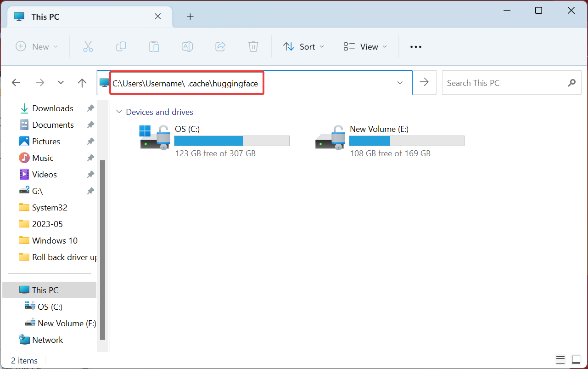
Task: Go up one level with up arrow
Action: [82, 83]
